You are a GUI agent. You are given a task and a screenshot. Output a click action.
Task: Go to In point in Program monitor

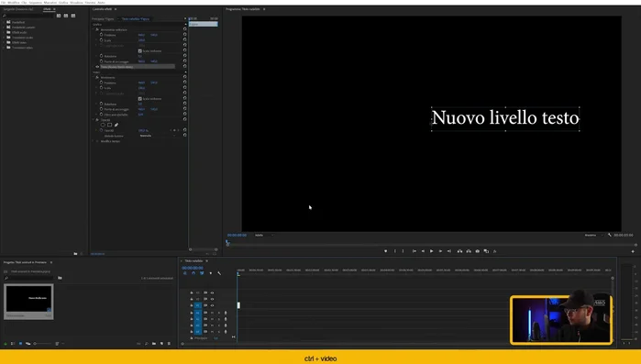(x=414, y=251)
